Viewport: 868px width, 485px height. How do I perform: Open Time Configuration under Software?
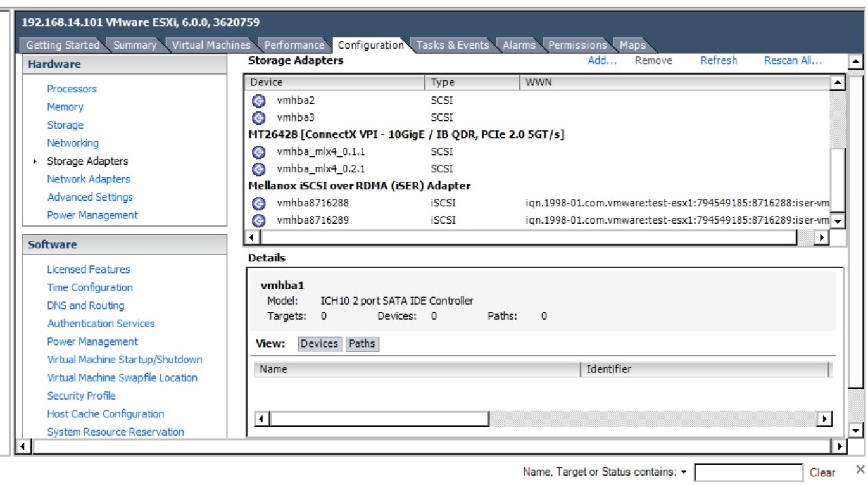point(90,287)
